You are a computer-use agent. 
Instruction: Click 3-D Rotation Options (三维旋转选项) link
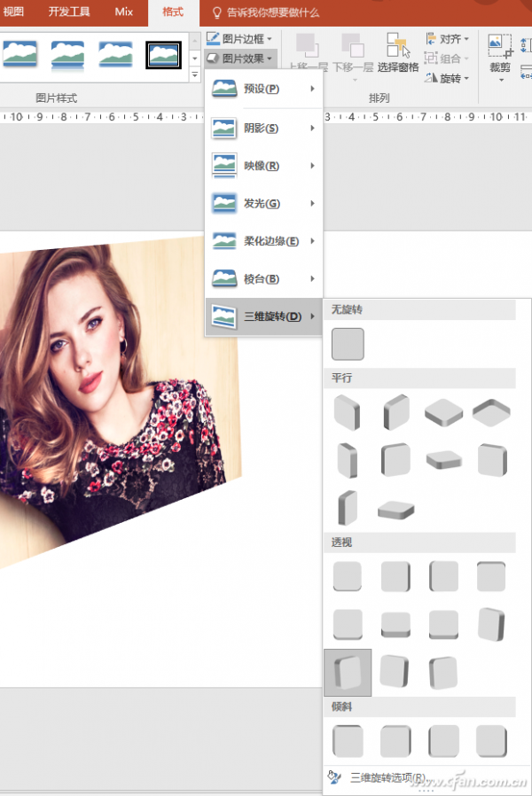387,777
